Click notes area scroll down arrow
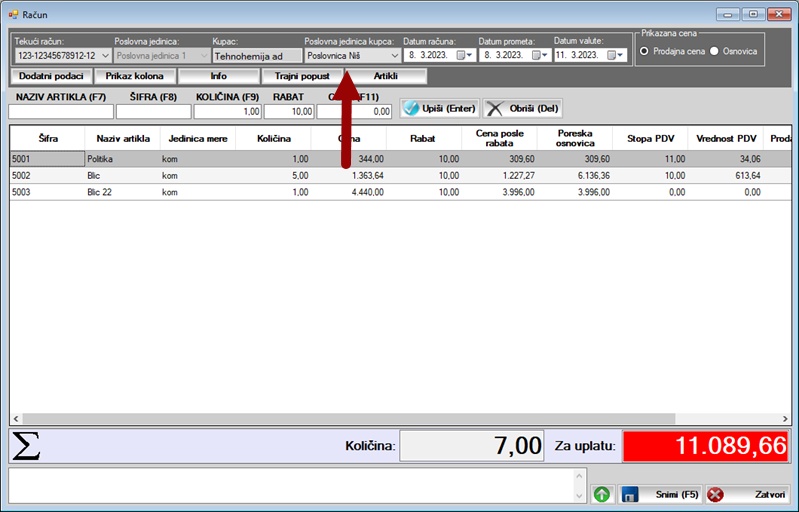Viewport: 799px width, 512px height. pos(579,496)
